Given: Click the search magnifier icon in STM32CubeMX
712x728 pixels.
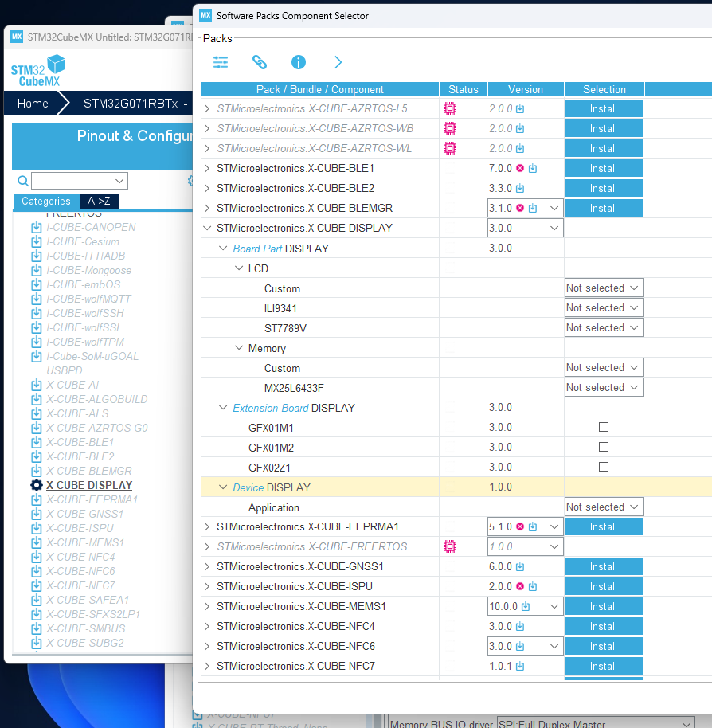Looking at the screenshot, I should click(23, 181).
